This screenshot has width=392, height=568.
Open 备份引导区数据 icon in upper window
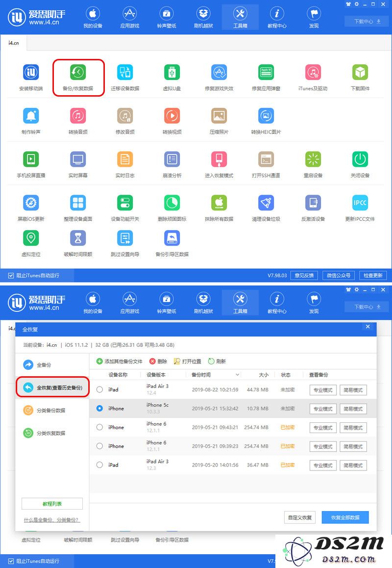coord(172,238)
